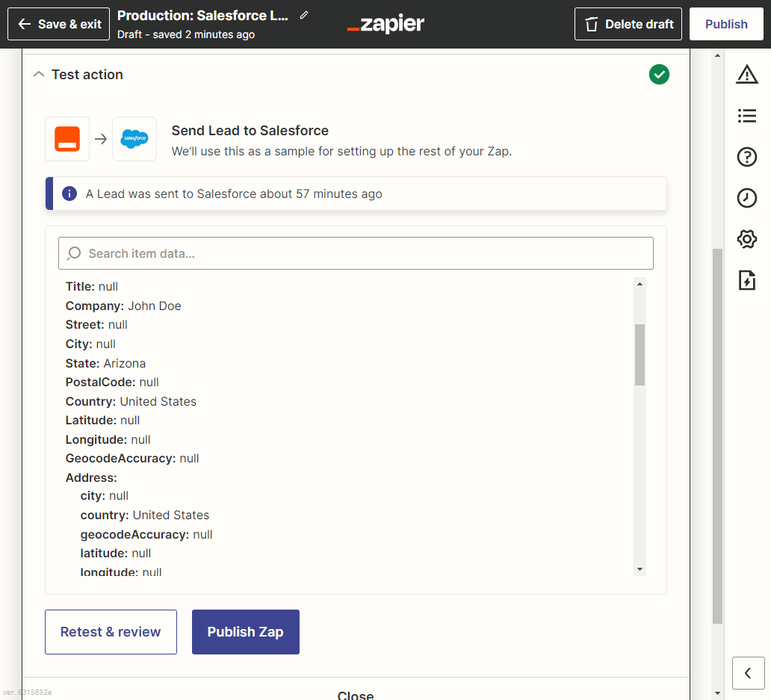Open the file lightning-bolt panel
771x700 pixels.
pyautogui.click(x=747, y=280)
